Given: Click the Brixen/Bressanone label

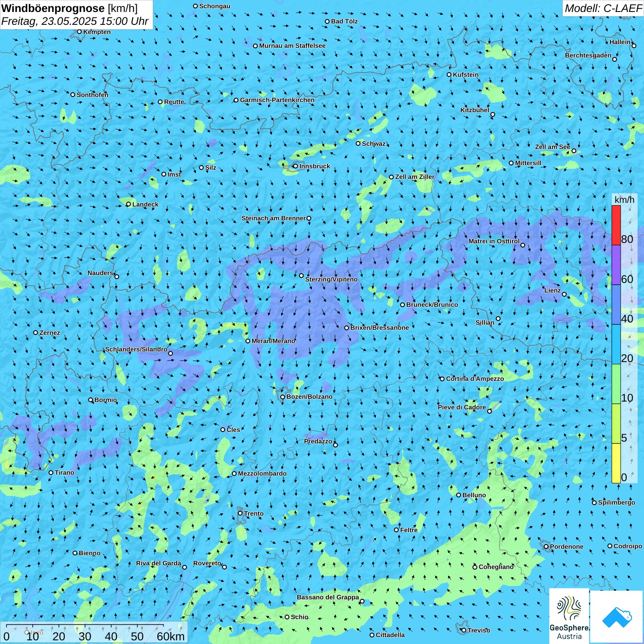Looking at the screenshot, I should pos(379,328).
